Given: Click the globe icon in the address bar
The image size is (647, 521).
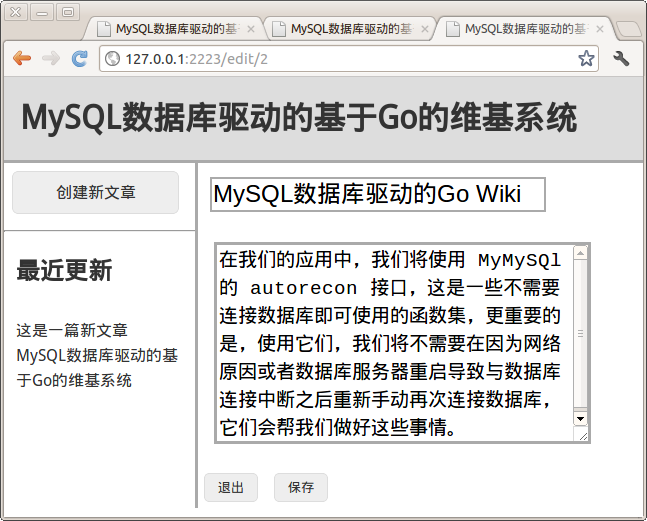Looking at the screenshot, I should [113, 59].
